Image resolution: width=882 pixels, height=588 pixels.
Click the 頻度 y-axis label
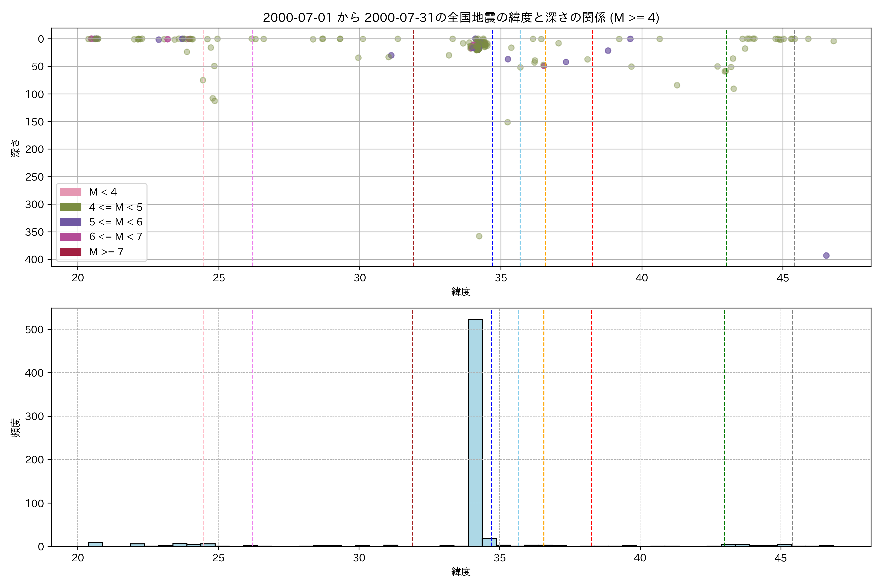(15, 428)
